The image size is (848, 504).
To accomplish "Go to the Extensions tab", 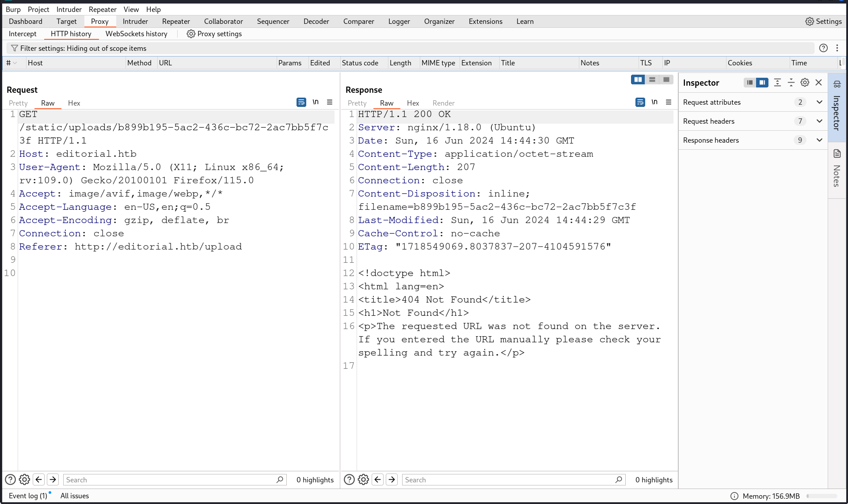I will (486, 21).
